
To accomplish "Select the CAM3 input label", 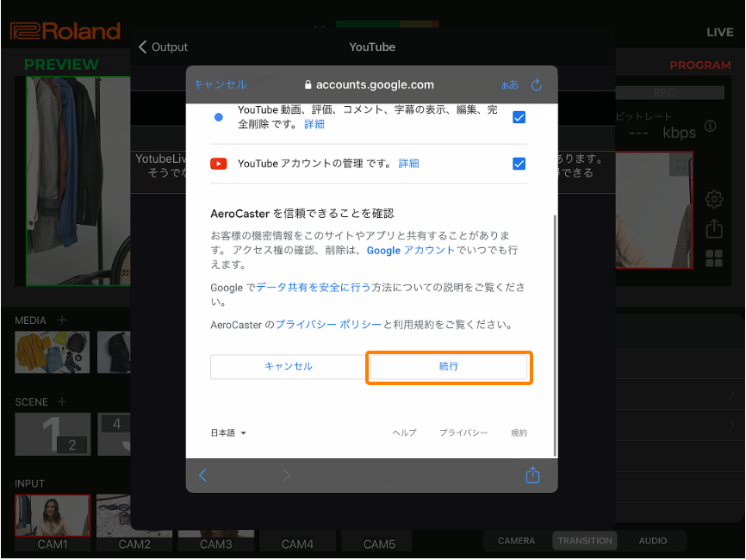I will coord(216,544).
